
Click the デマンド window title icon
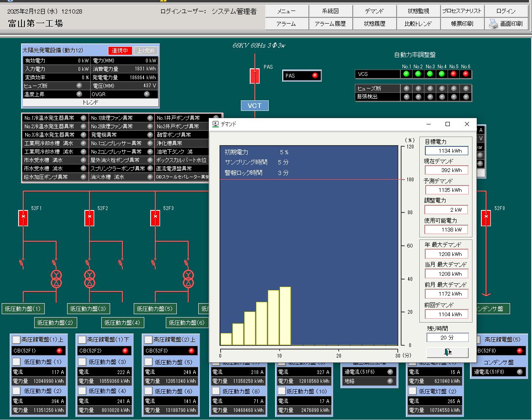[216, 124]
